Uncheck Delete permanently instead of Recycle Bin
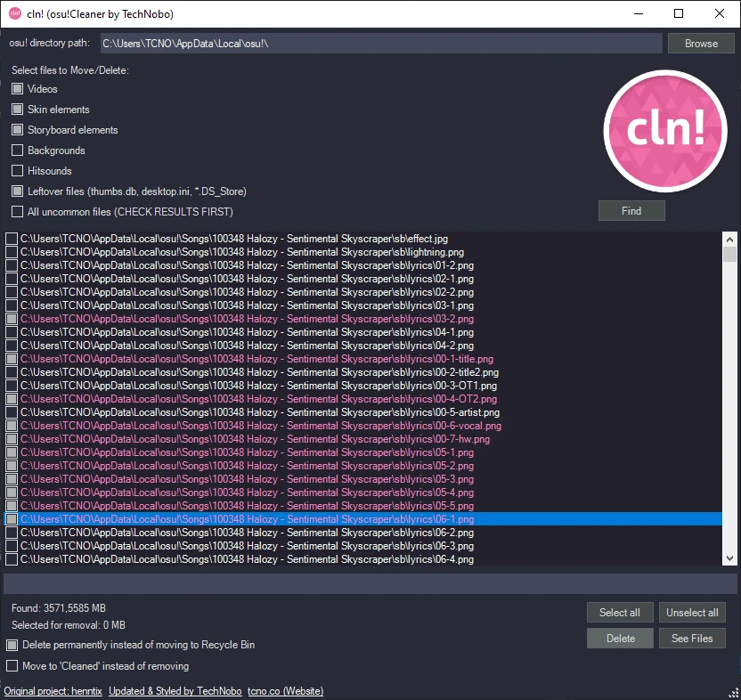 pos(12,645)
